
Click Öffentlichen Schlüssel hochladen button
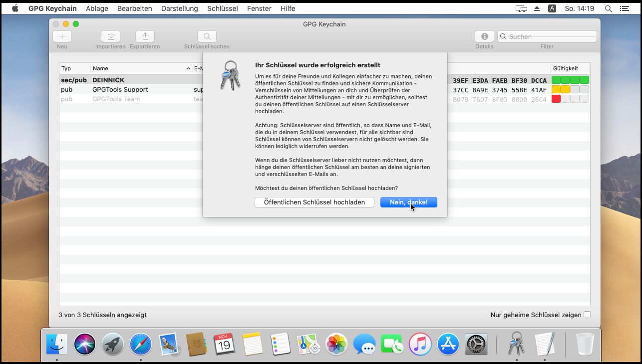click(314, 202)
